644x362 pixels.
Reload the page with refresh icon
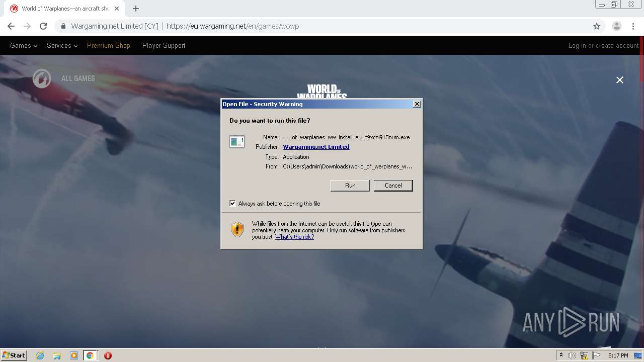coord(43,26)
